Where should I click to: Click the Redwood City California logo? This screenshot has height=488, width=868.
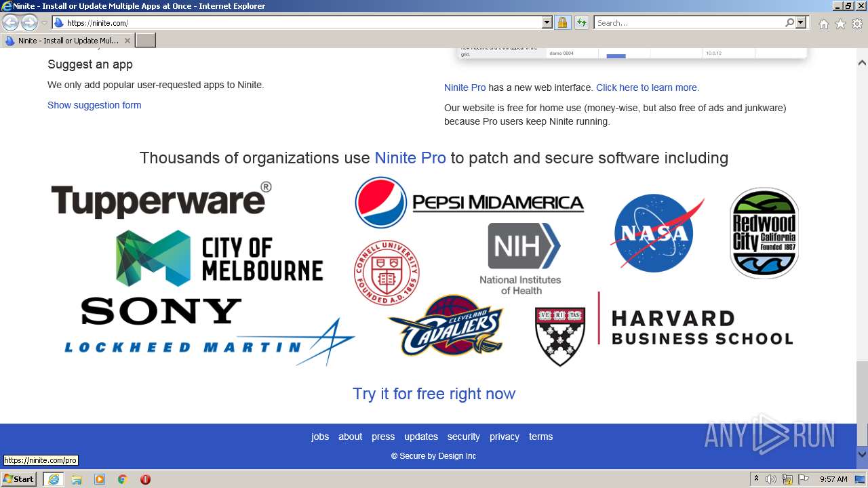764,233
